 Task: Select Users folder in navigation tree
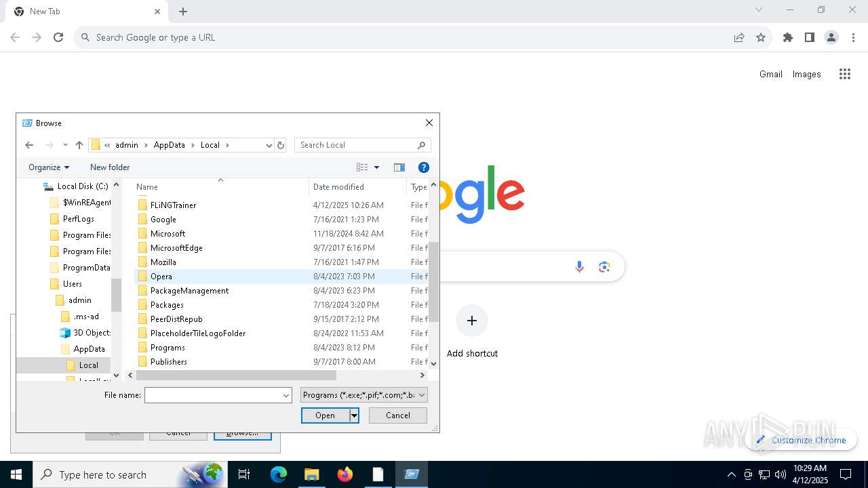[73, 284]
